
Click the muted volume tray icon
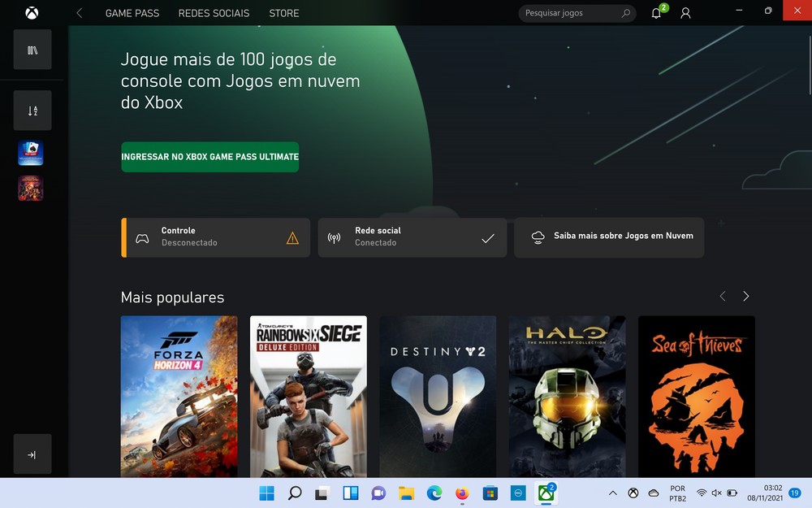point(717,493)
